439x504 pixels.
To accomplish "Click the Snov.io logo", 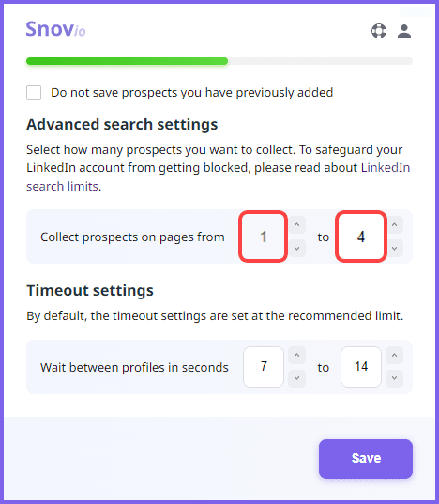I will pos(55,29).
